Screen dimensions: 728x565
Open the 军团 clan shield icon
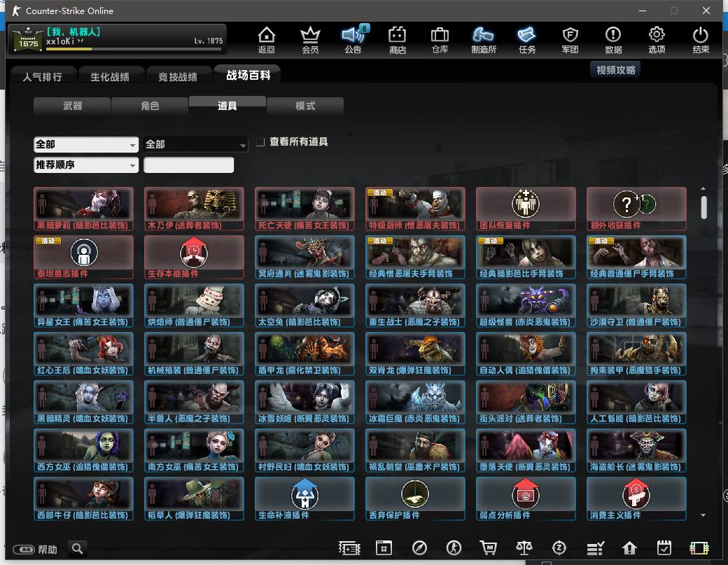[x=570, y=40]
